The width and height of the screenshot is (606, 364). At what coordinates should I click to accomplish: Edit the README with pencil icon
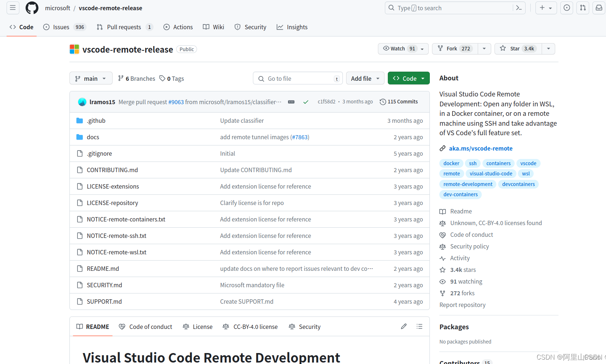tap(404, 326)
